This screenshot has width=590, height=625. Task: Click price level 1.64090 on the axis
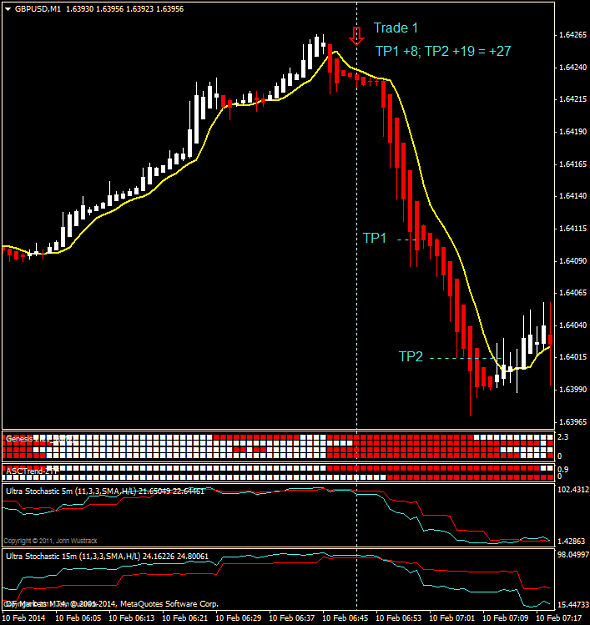573,261
